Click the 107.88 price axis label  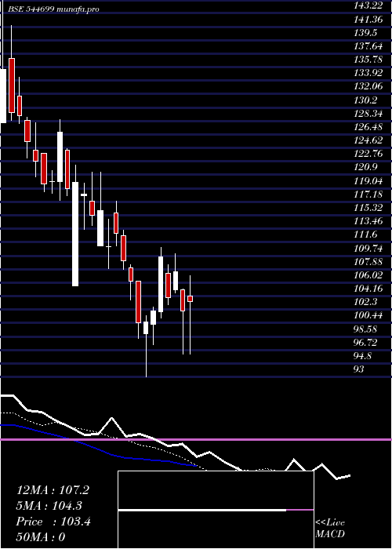(x=368, y=262)
